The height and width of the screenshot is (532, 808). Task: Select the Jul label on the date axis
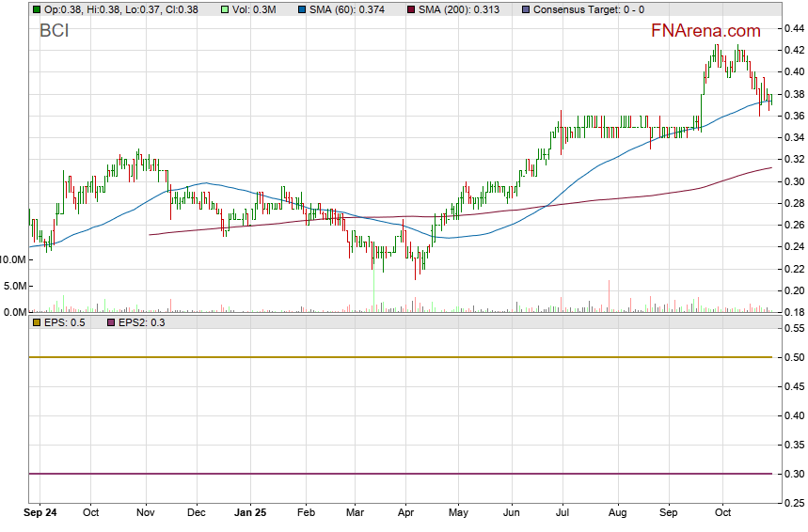(564, 513)
